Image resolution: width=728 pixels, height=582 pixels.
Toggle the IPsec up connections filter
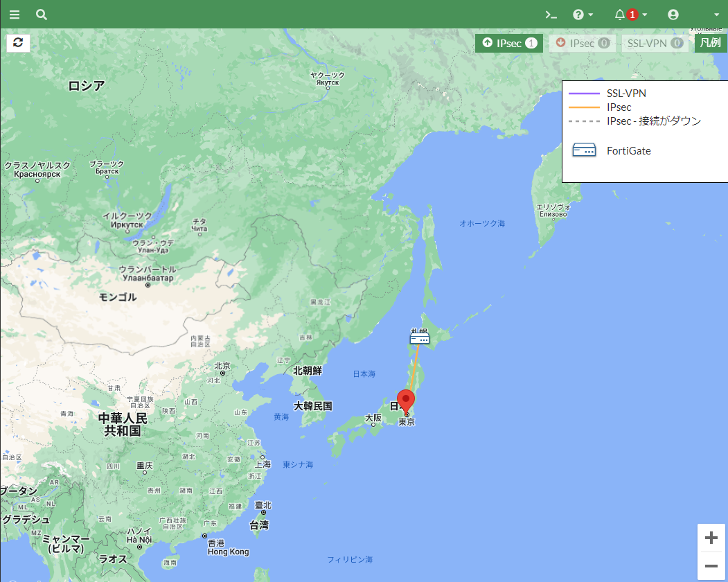click(x=509, y=43)
